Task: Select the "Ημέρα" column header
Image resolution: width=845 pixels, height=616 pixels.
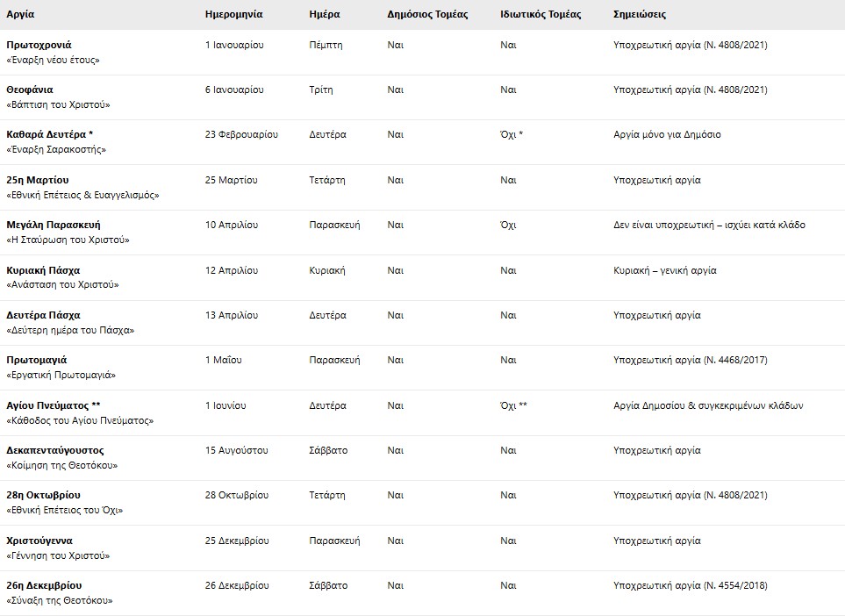Action: coord(325,15)
